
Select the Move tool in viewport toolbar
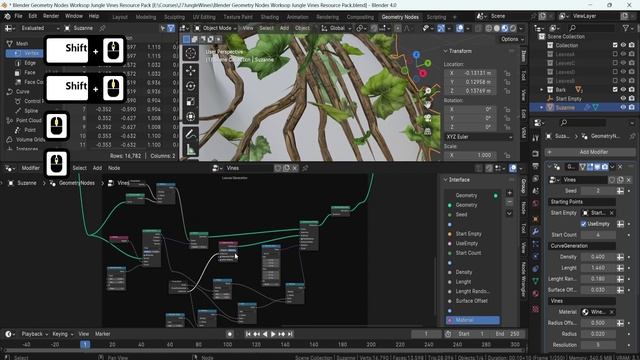point(190,71)
